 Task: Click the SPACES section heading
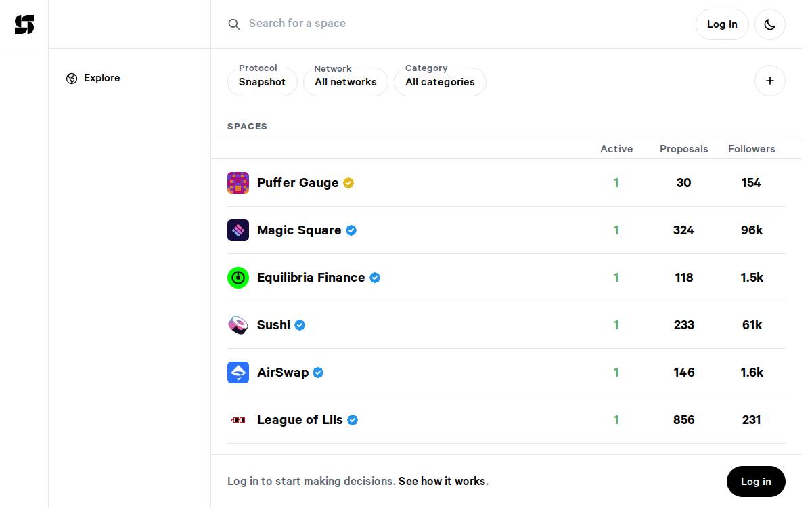click(x=247, y=127)
